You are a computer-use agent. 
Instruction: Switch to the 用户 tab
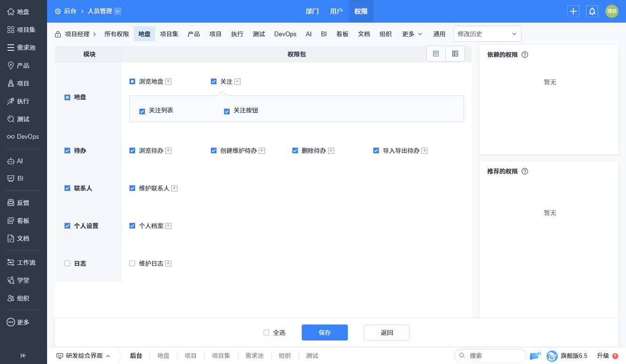(337, 11)
